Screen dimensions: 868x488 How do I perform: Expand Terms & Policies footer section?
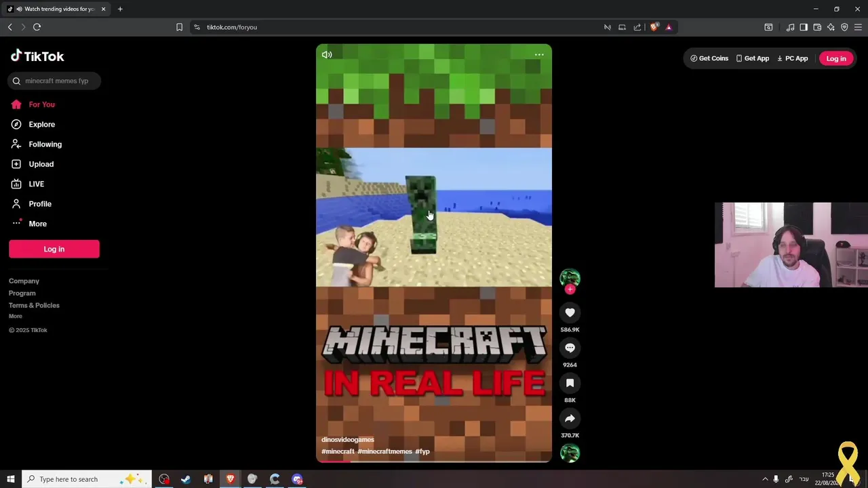(34, 305)
